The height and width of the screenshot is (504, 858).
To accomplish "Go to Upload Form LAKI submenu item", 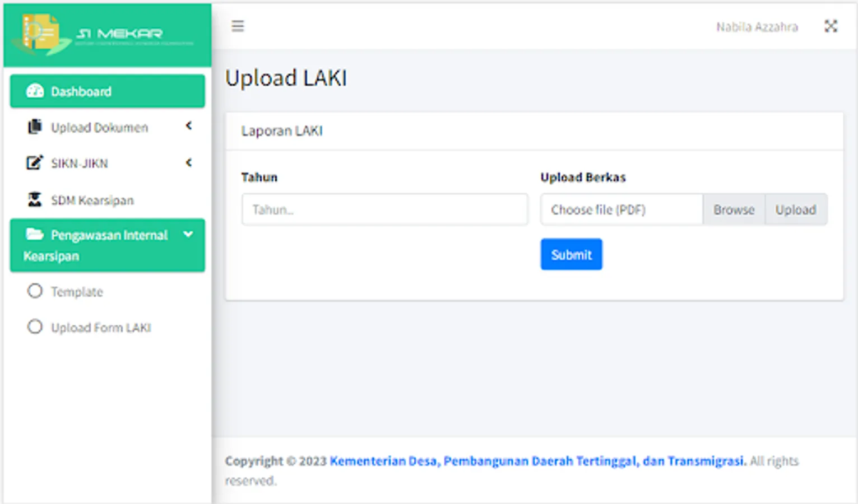I will pos(108,328).
